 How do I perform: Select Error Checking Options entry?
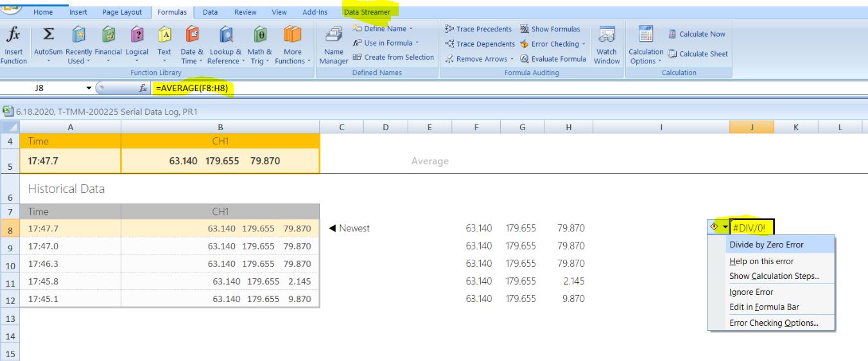click(770, 323)
